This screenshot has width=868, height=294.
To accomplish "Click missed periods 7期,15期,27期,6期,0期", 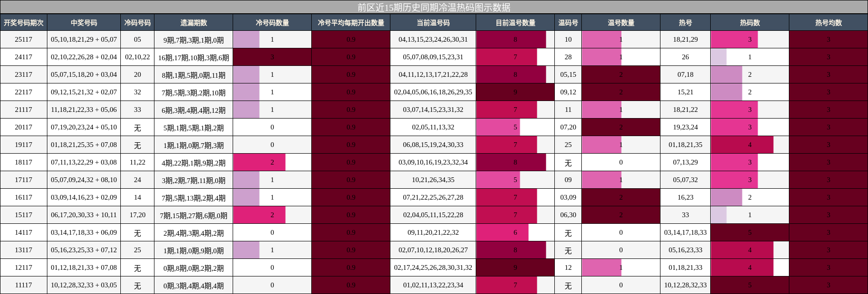I will 193,215.
